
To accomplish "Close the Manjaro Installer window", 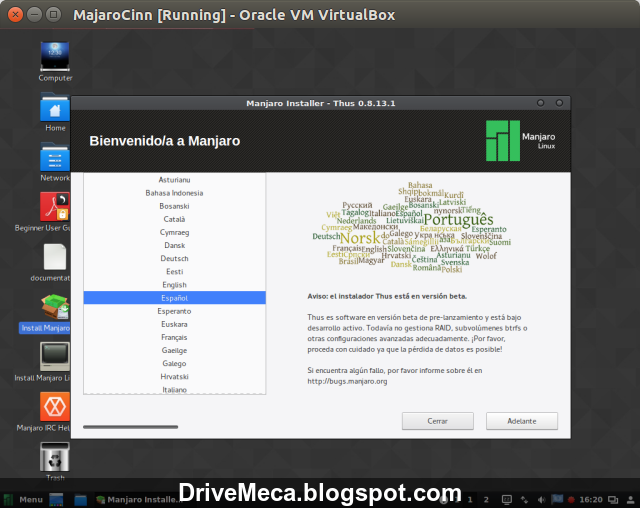I will (x=559, y=103).
